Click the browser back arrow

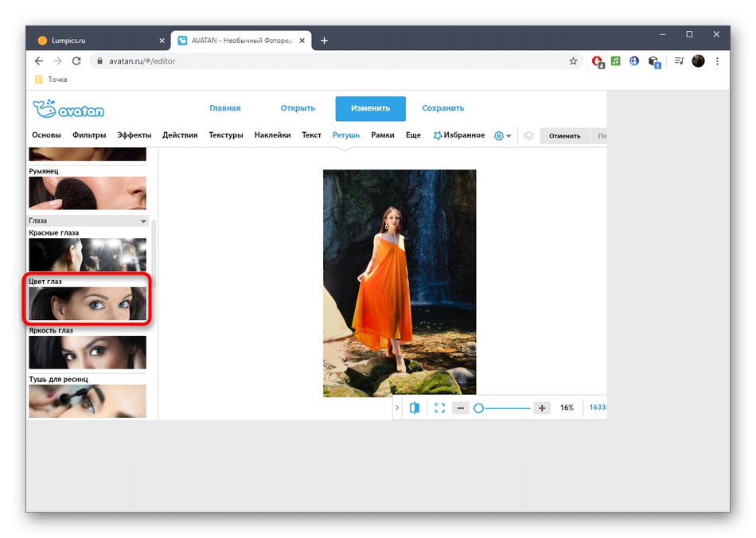click(x=39, y=60)
